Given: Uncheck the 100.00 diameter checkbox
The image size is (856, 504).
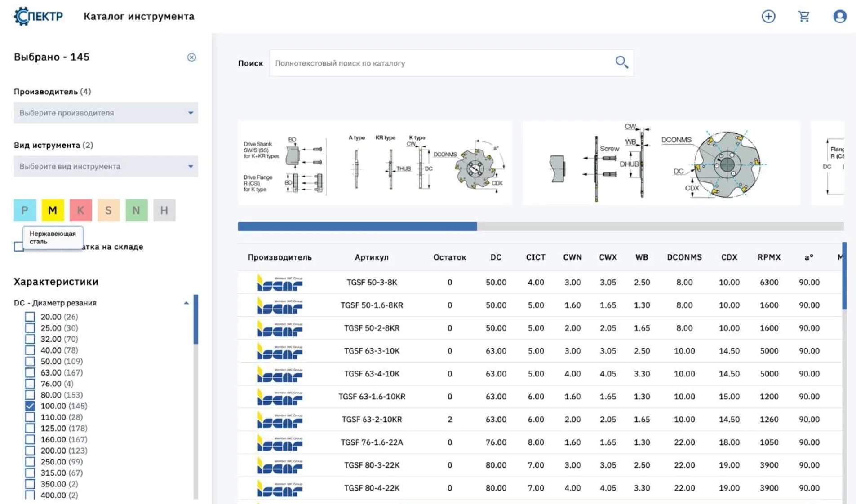Looking at the screenshot, I should (30, 406).
